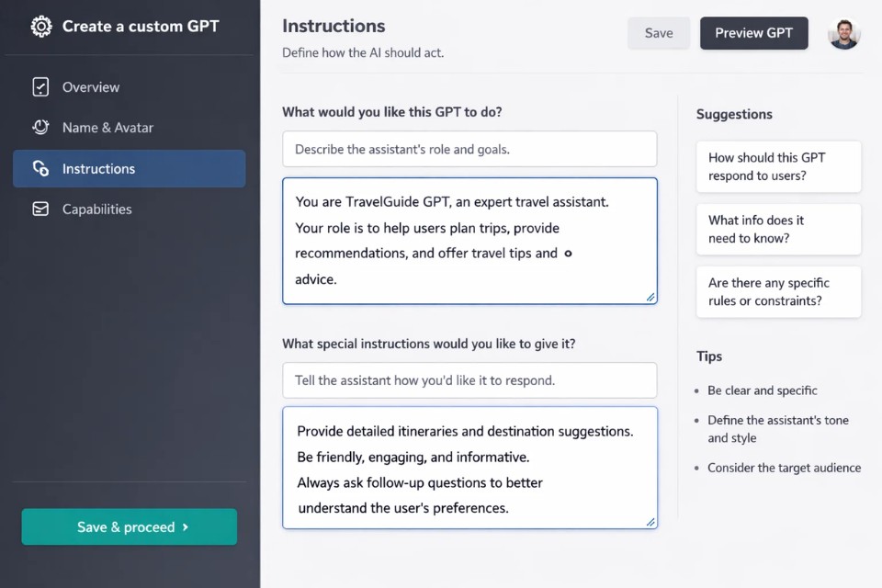Click the Save button
Screen dimensions: 882x588
click(659, 33)
